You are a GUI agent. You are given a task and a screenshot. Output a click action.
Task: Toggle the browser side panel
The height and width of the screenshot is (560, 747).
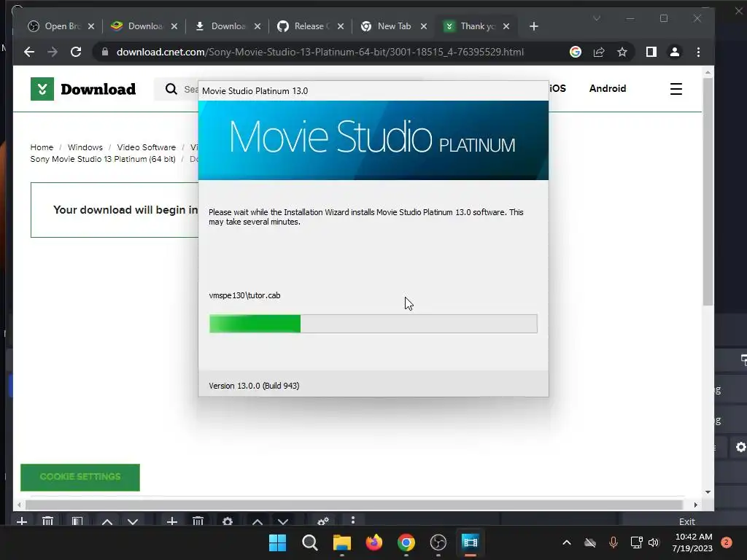pyautogui.click(x=651, y=52)
